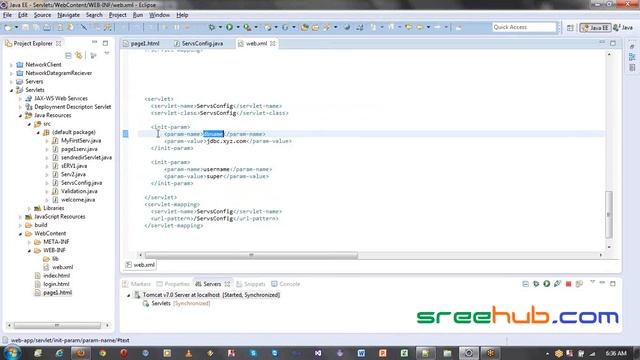Open the PowerPoint icon in the taskbar

[382, 353]
